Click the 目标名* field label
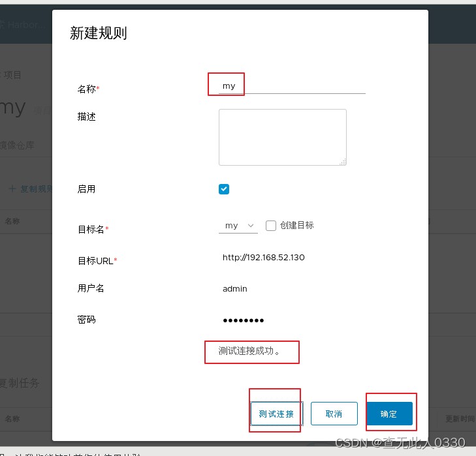The image size is (476, 456). click(x=93, y=229)
